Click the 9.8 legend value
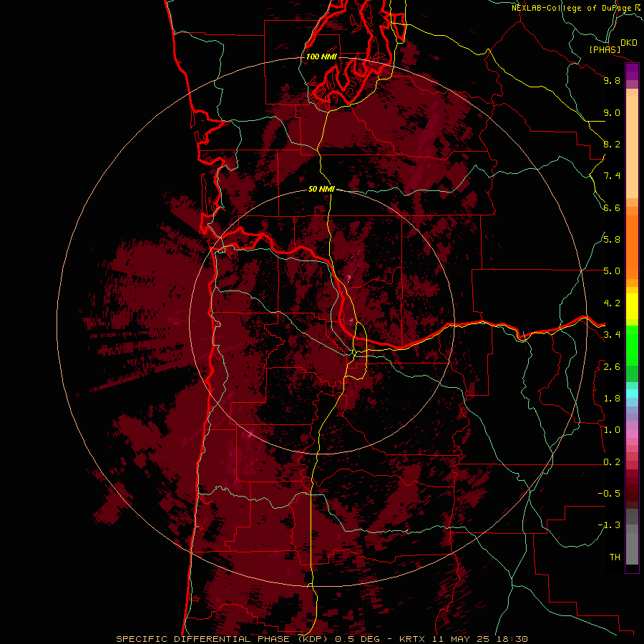 612,80
